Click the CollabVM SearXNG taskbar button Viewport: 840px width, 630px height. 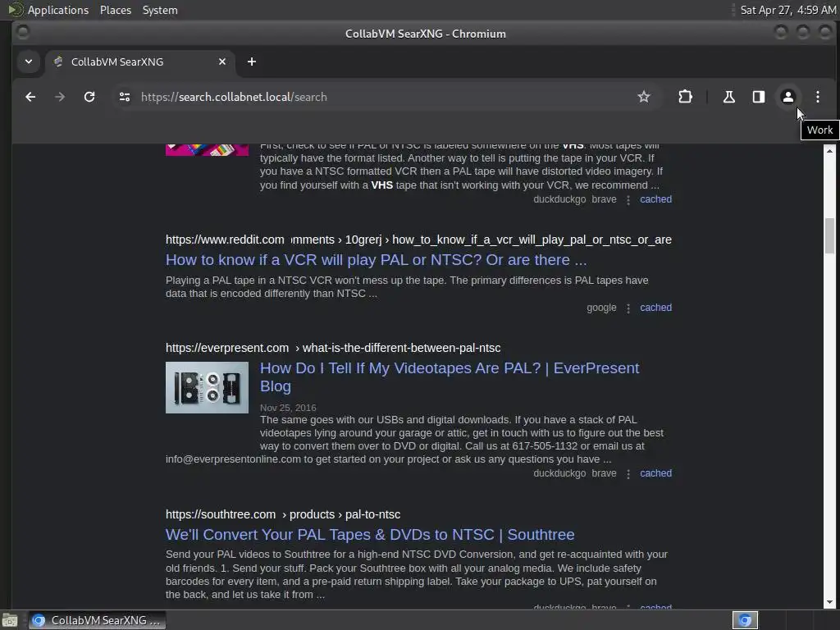97,620
